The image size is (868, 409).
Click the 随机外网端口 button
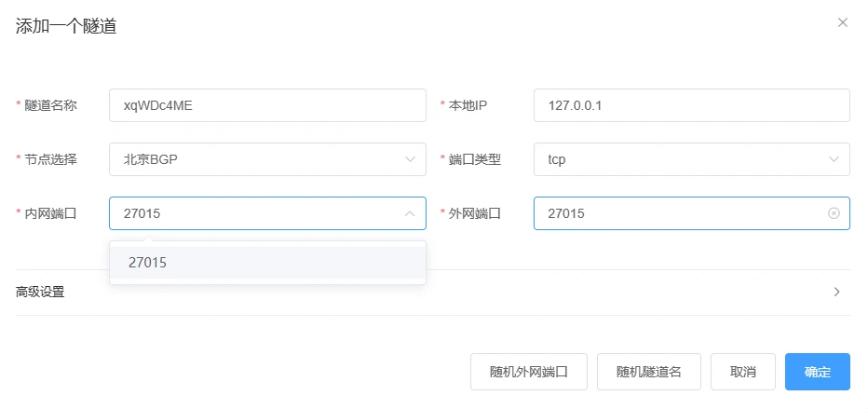529,371
